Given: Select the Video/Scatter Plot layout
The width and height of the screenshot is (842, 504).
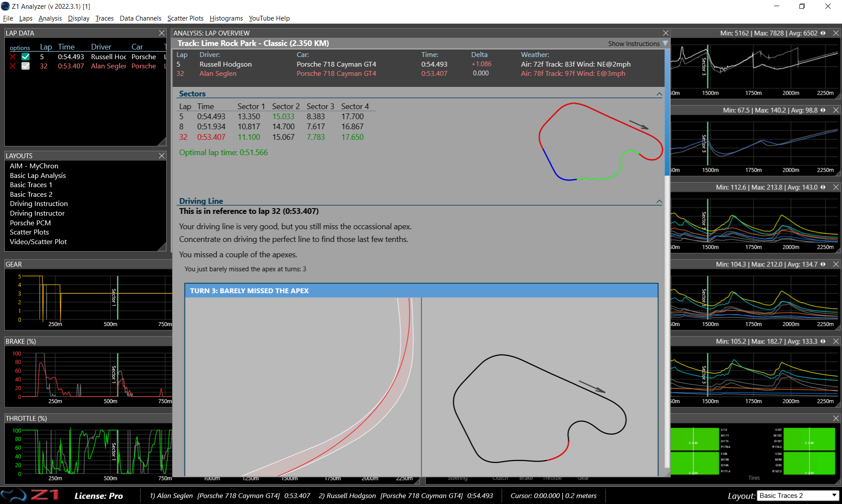Looking at the screenshot, I should point(38,242).
